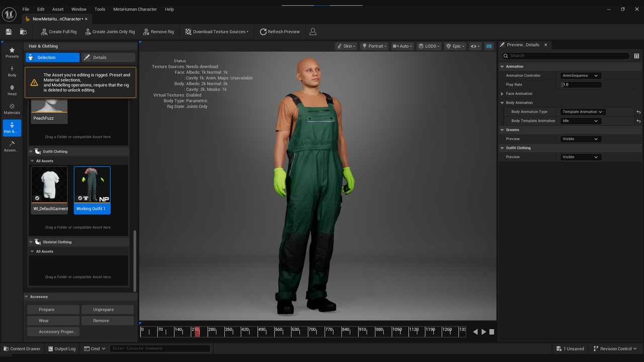The image size is (644, 362).
Task: Click the user account icon in toolbar
Action: 312,32
